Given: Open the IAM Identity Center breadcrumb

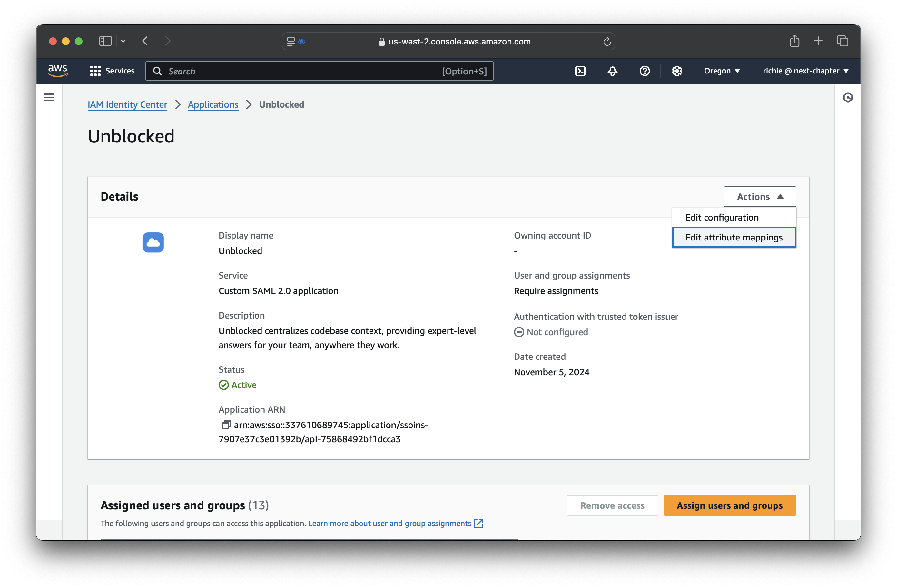Looking at the screenshot, I should pos(127,104).
